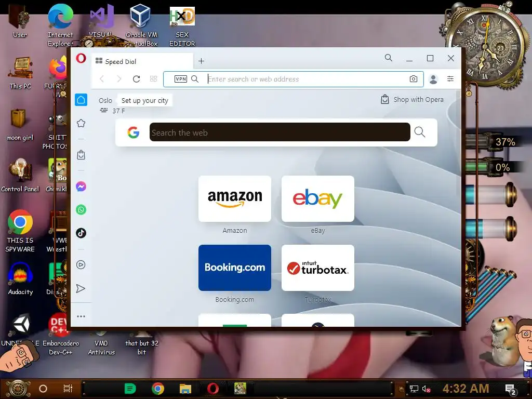Click the Oslo weather city label
Screen dimensions: 532x399
[105, 100]
